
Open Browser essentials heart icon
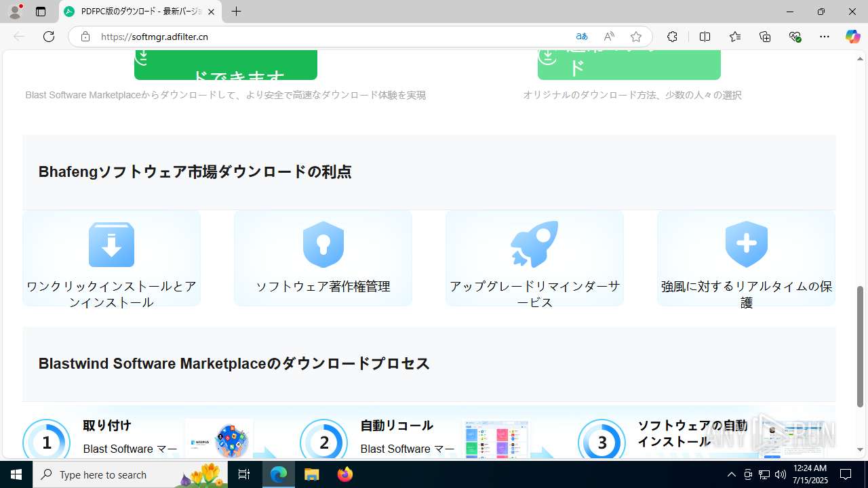pyautogui.click(x=795, y=37)
